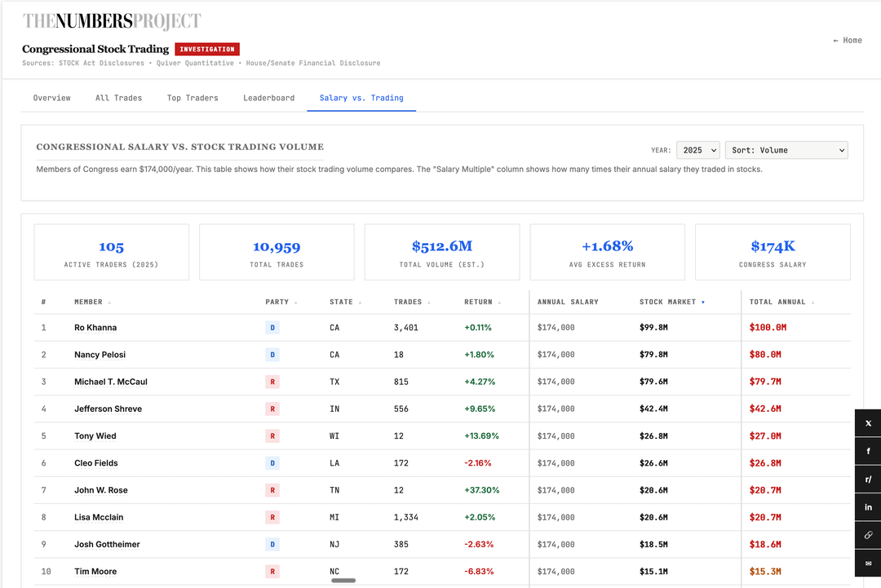Share page by email envelope icon
Screen dimensions: 881x588
(x=868, y=564)
